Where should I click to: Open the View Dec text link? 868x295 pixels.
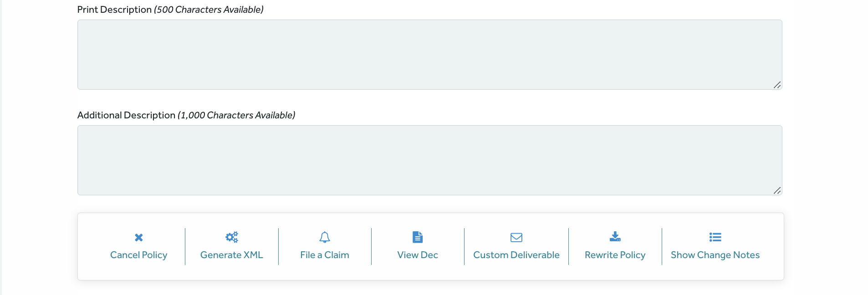(418, 255)
